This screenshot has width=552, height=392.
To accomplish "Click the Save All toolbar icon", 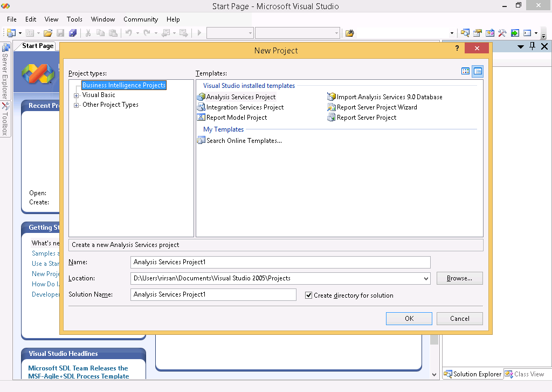I will click(73, 33).
